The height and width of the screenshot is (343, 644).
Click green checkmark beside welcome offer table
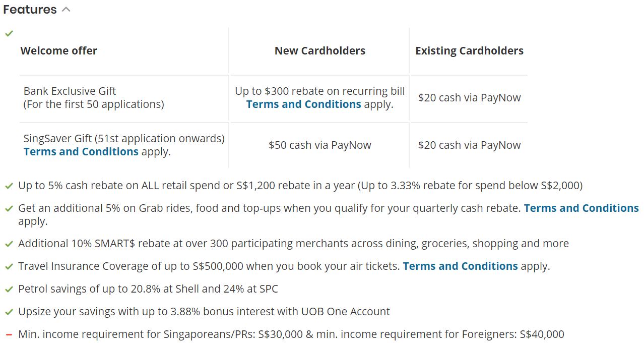(x=9, y=34)
